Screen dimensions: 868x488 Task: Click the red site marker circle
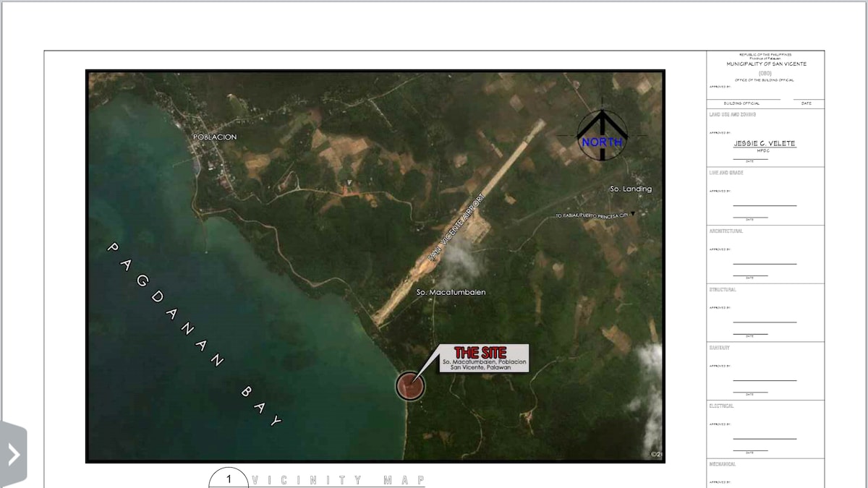(x=410, y=386)
